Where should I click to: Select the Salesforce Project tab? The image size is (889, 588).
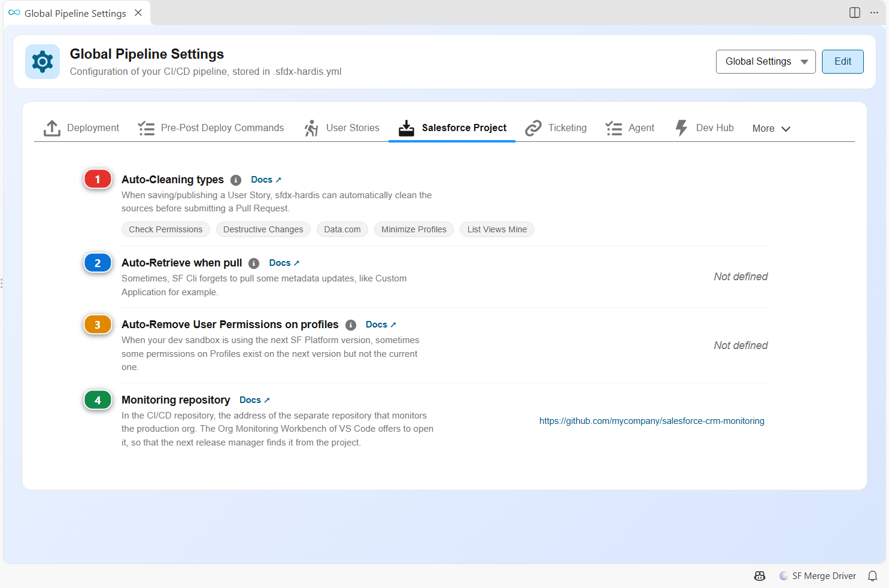[452, 128]
